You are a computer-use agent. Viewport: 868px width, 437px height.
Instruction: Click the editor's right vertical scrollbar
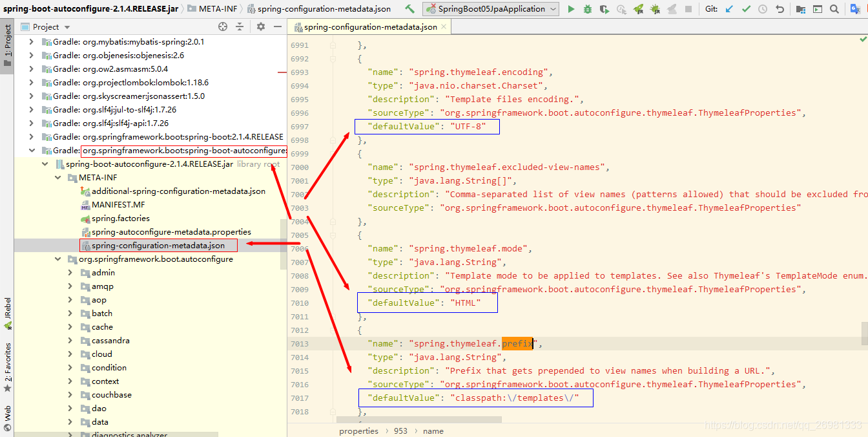[864, 333]
